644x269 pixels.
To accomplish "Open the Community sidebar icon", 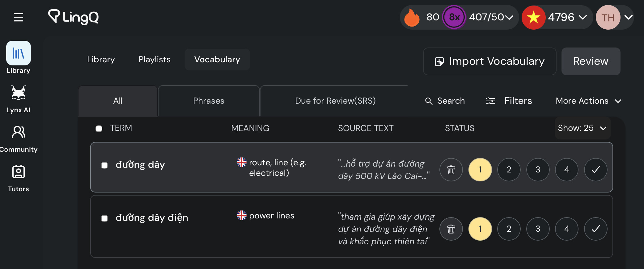I will coord(19,139).
